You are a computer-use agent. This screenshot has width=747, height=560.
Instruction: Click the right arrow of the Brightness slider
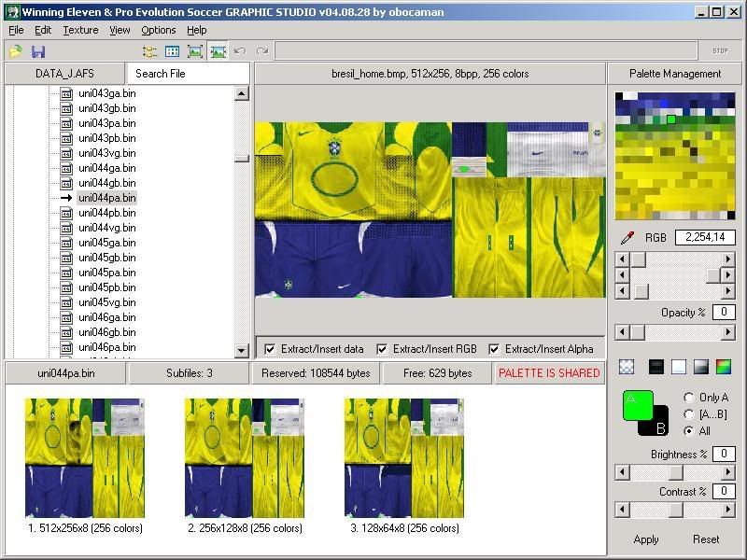point(727,472)
